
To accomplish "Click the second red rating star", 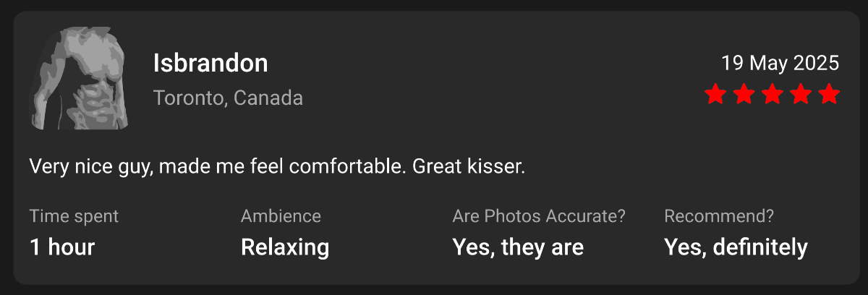I will tap(744, 95).
